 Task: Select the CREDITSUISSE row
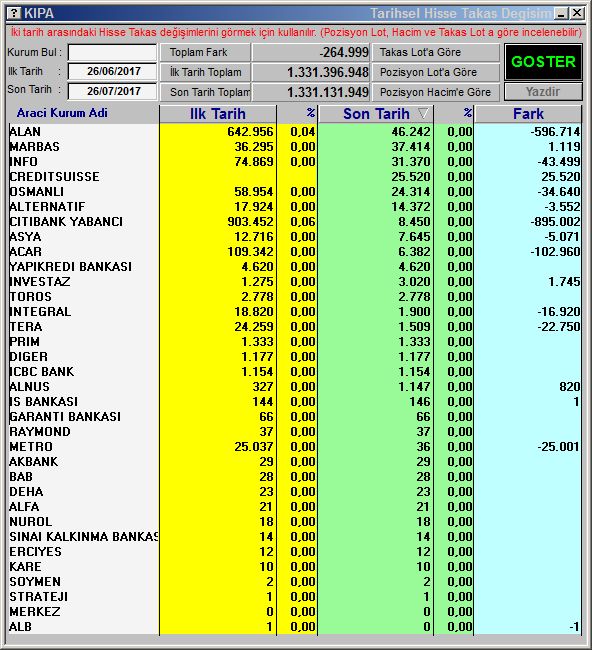click(x=295, y=177)
